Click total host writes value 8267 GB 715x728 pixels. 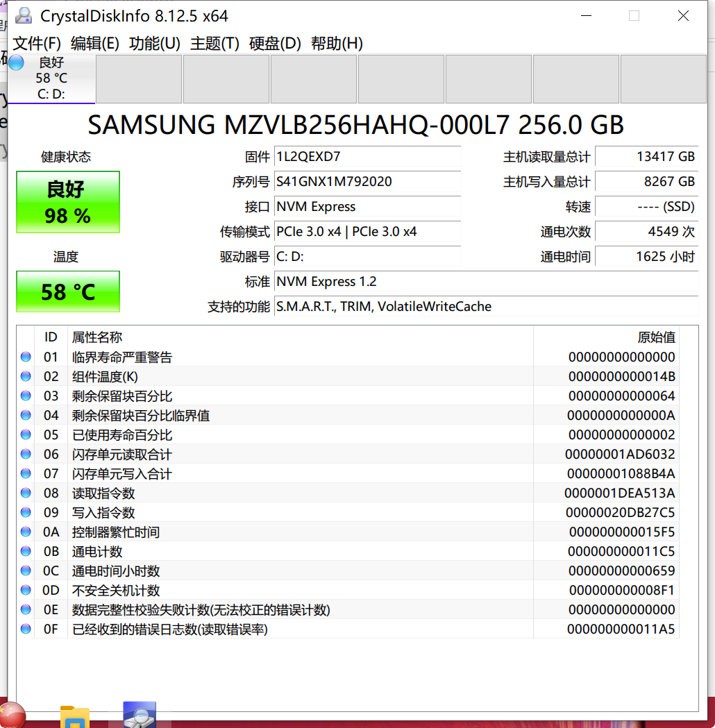[646, 182]
